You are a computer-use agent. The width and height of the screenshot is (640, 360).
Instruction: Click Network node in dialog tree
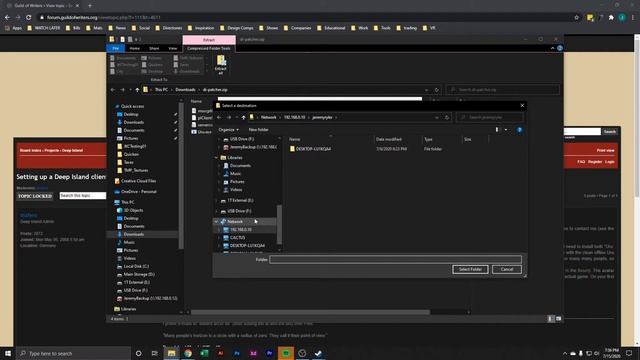point(235,222)
